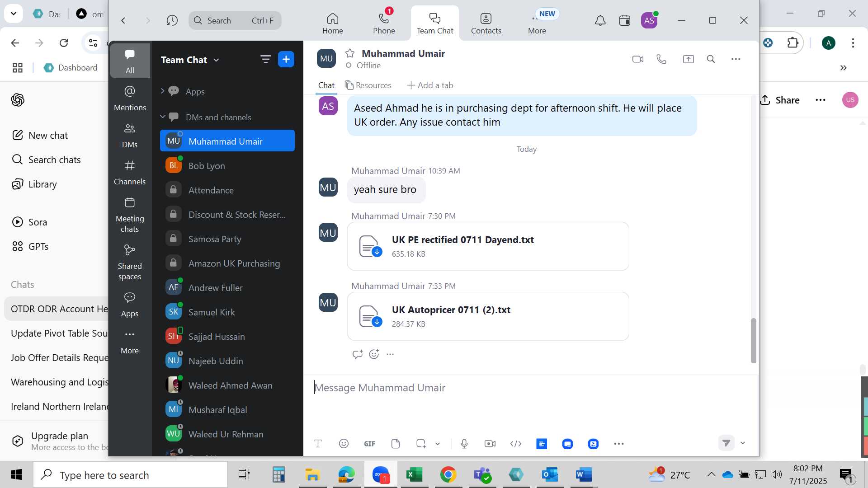Open the chat list filter

tap(265, 59)
